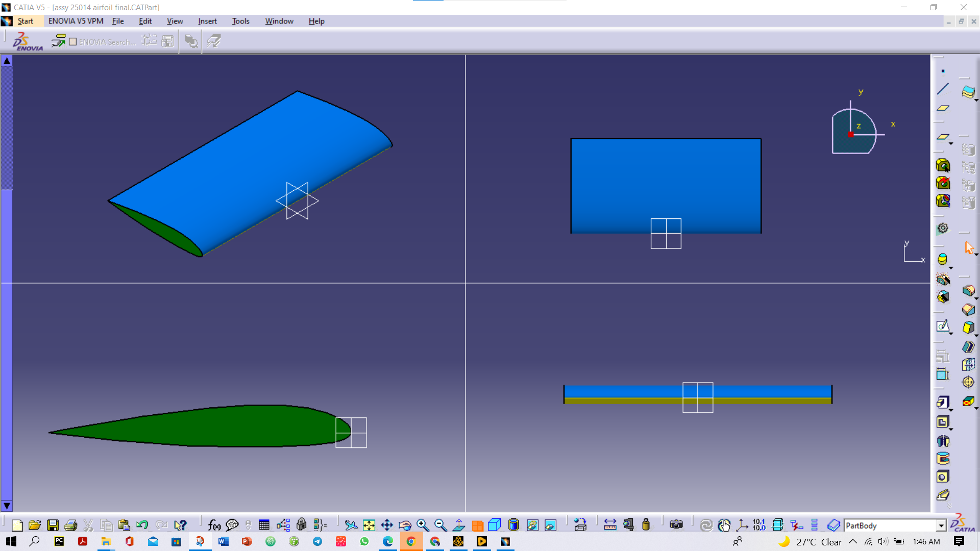Click the Start menu button
Viewport: 980px width, 551px height.
[25, 21]
